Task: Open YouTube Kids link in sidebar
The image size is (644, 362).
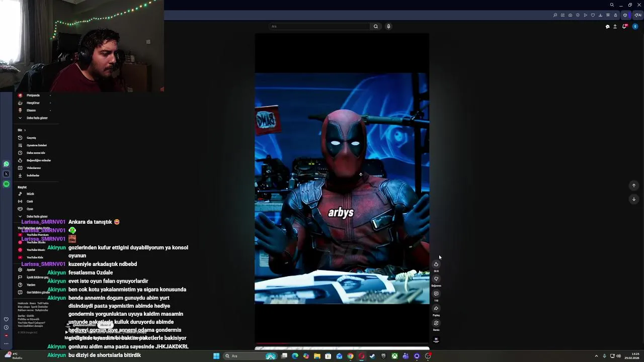Action: 35,257
